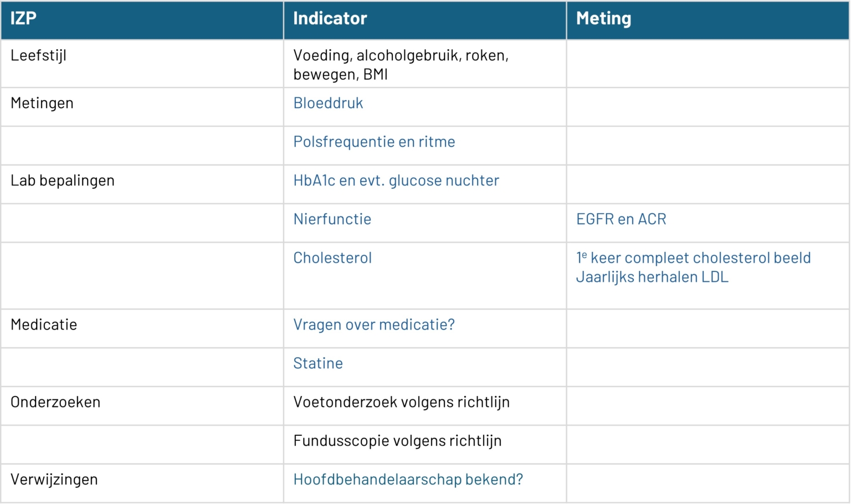Click the Leefstijl row label
This screenshot has width=851, height=504.
38,55
